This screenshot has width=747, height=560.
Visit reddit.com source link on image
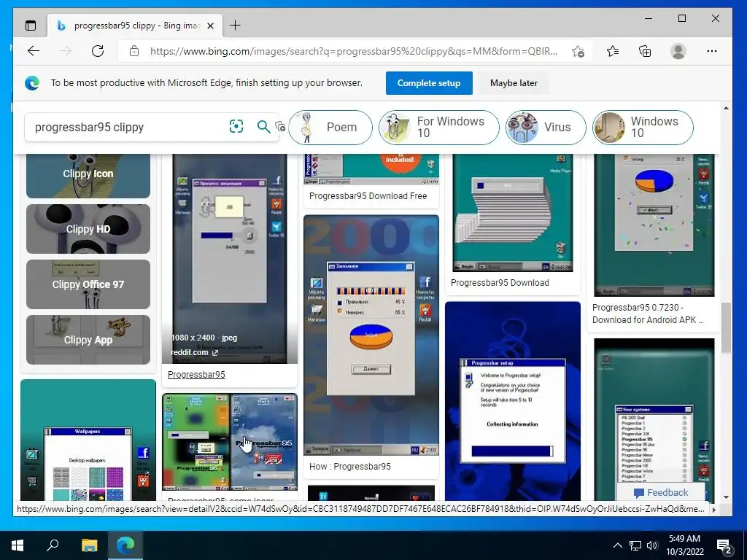pos(194,352)
